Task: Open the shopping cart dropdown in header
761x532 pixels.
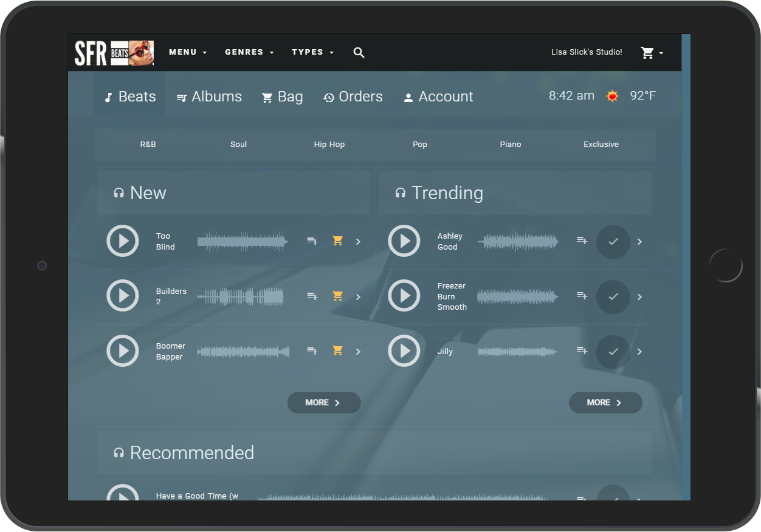Action: [x=652, y=53]
